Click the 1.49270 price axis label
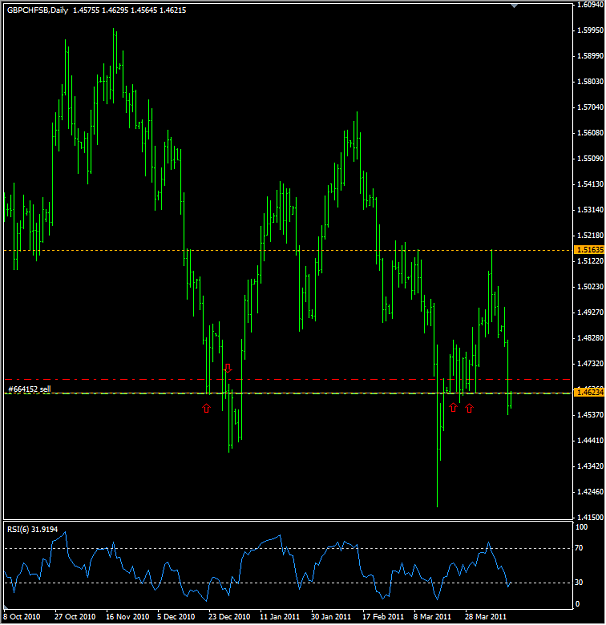Viewport: 606px width, 625px height. (590, 312)
